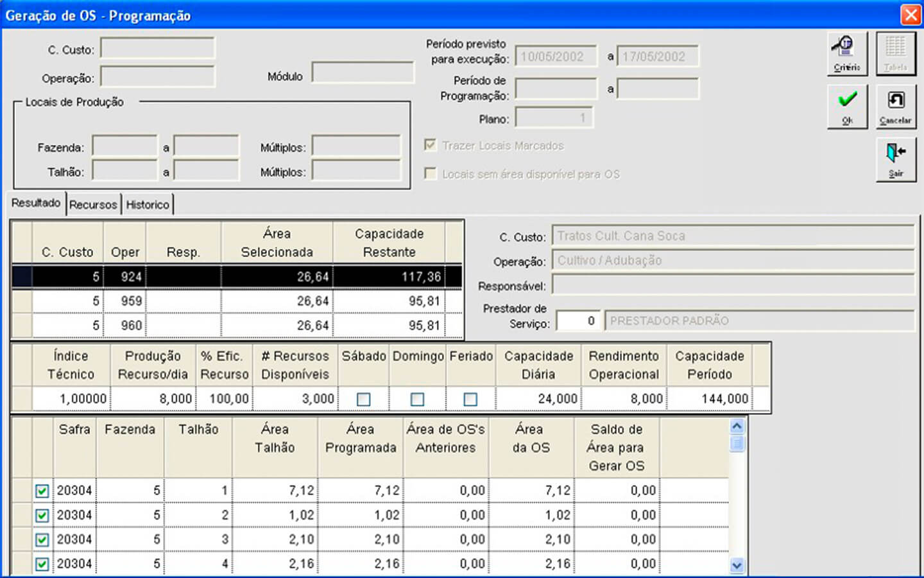Click the C. Custo input field at top

158,49
